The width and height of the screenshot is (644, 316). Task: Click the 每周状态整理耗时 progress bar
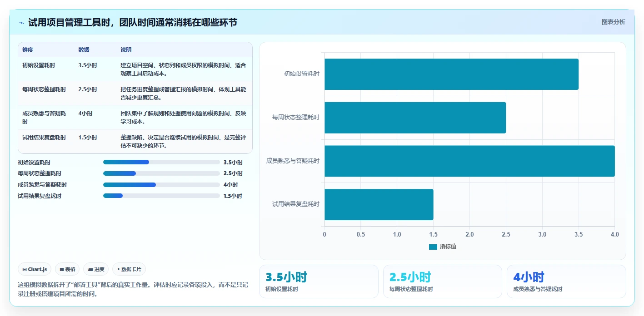[x=161, y=173]
